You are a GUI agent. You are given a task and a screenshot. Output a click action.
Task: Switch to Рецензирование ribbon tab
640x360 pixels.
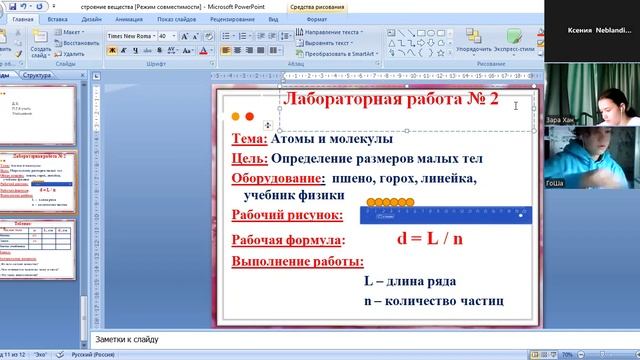pos(232,19)
